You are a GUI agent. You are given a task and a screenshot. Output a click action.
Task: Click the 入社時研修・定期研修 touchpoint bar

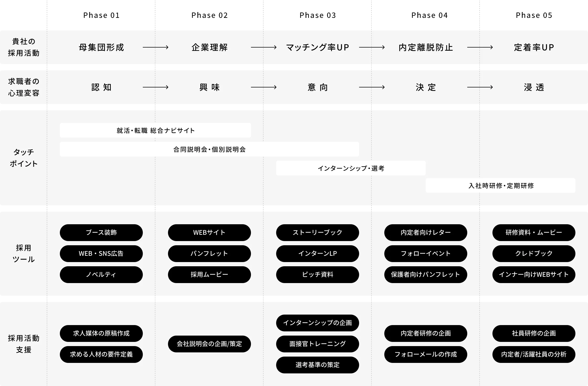click(500, 185)
